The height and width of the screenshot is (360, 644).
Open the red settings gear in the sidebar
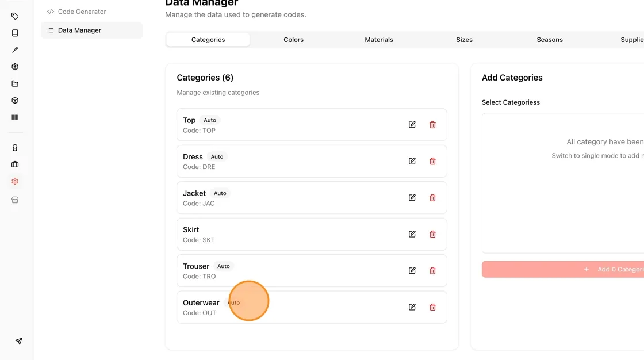[x=15, y=181]
